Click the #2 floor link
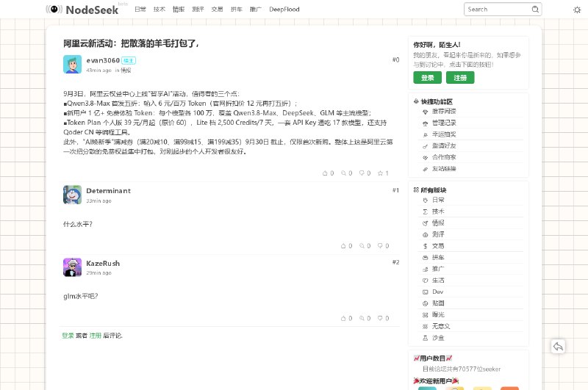 [395, 262]
